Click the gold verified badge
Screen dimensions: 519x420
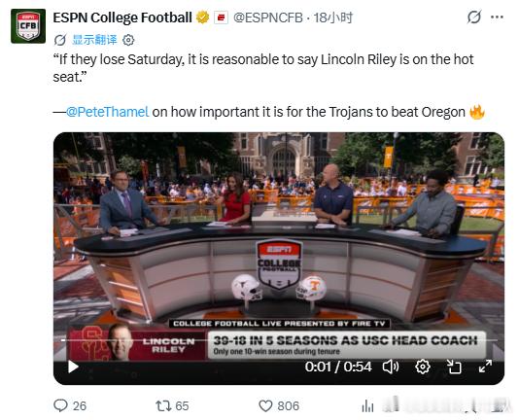click(x=202, y=17)
